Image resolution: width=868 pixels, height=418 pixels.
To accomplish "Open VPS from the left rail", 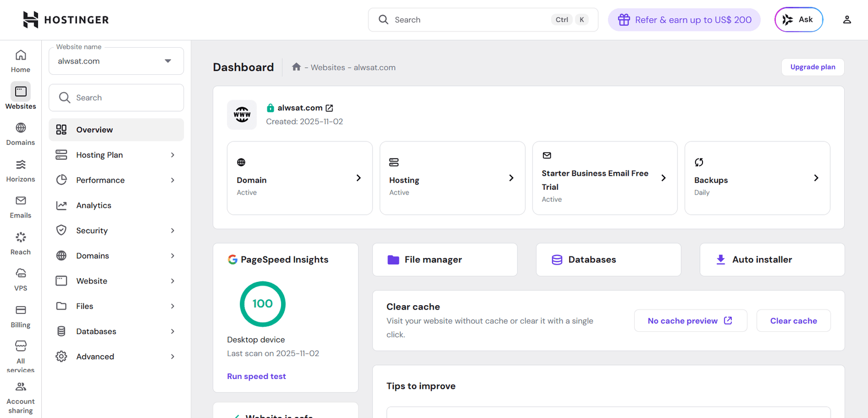I will click(21, 279).
